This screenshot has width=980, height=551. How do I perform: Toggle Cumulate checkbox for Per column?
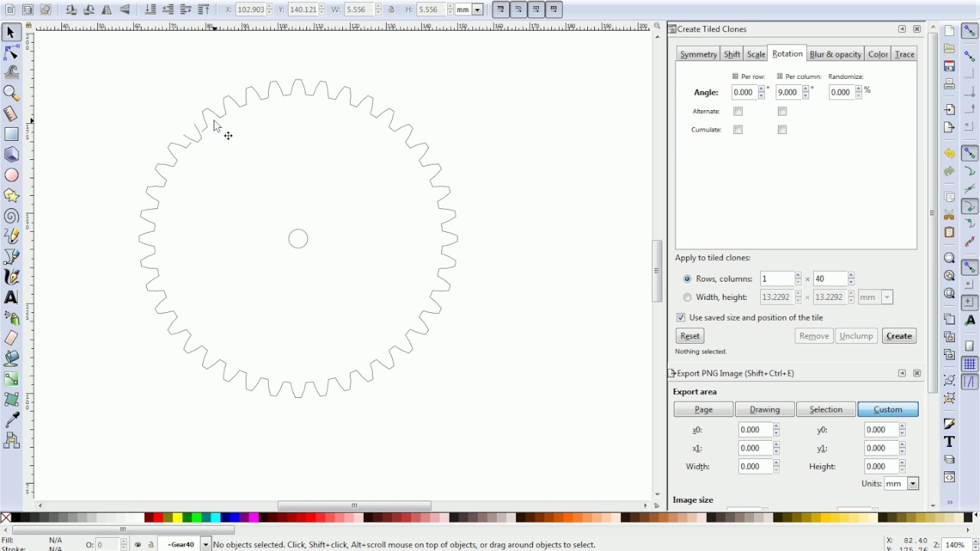coord(782,129)
